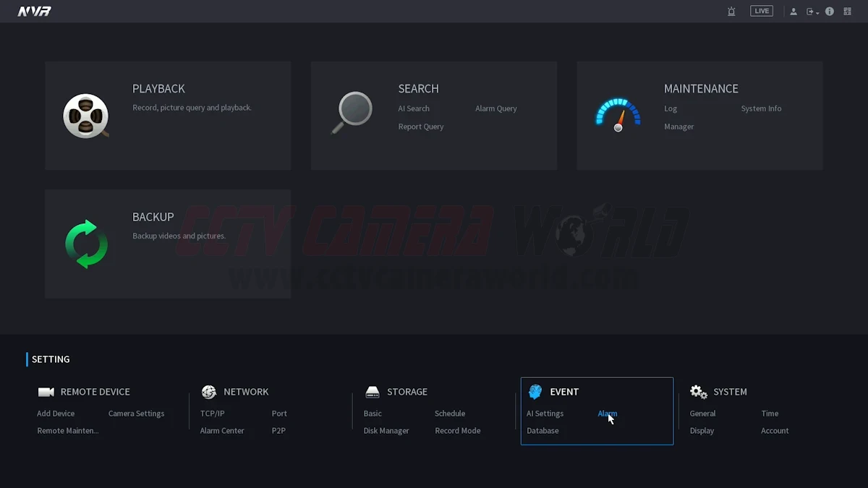Click the green Backup arrows icon
The width and height of the screenshot is (868, 488).
(86, 244)
